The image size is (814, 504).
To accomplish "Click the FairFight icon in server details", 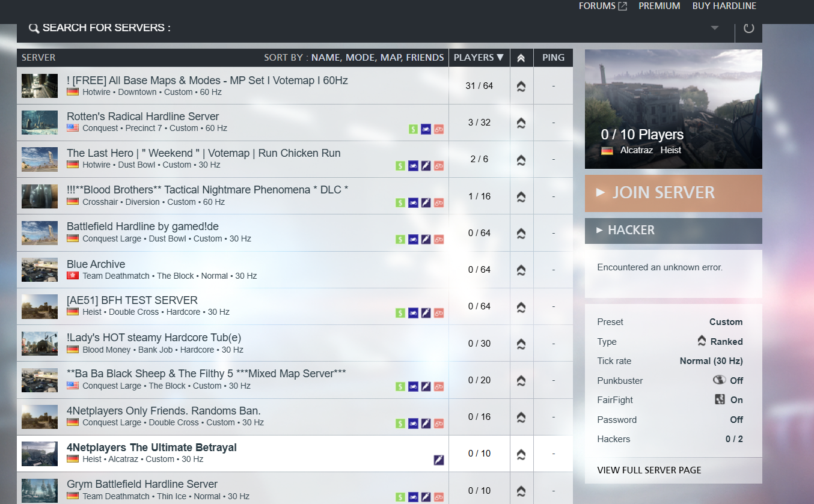I will pyautogui.click(x=720, y=399).
